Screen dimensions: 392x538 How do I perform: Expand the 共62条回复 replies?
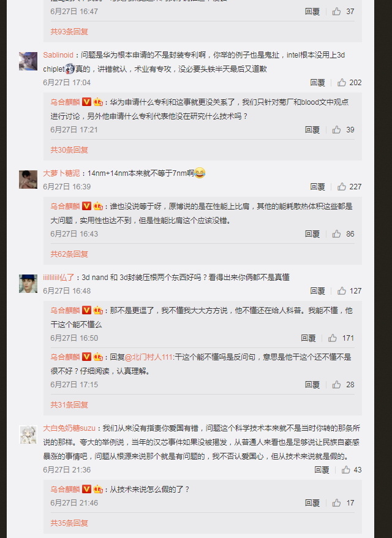[x=69, y=254]
